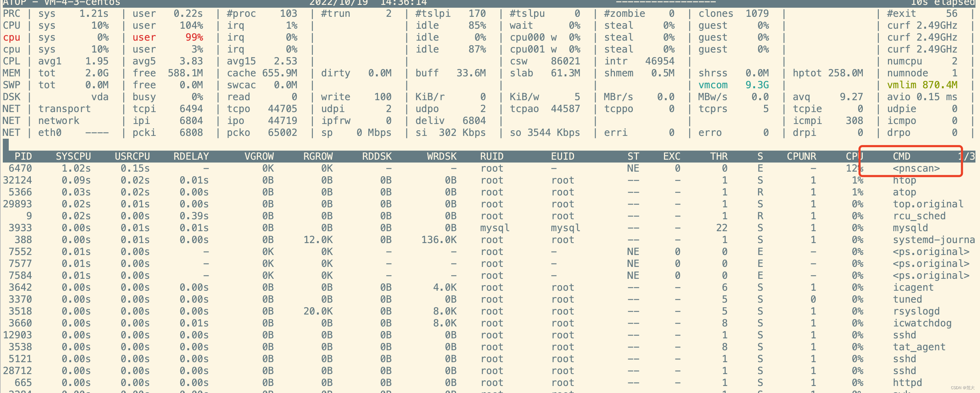Click the intr 46954 value

pyautogui.click(x=639, y=61)
